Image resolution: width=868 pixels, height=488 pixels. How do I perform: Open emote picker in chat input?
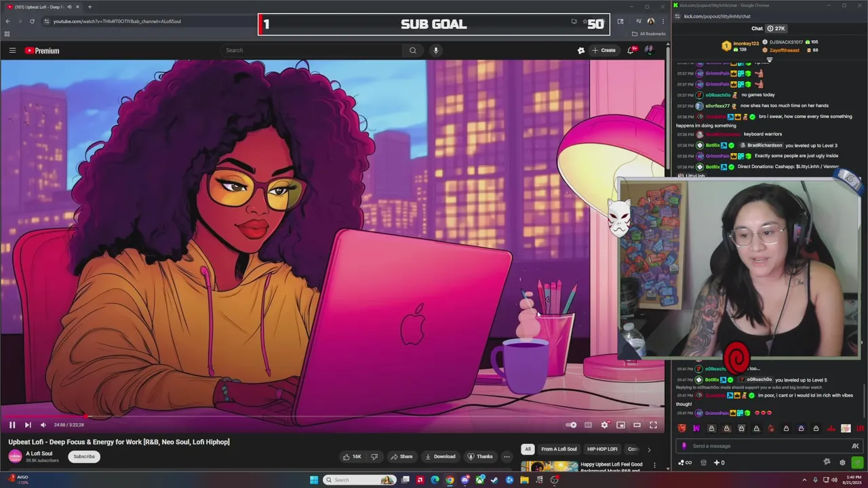pos(855,446)
